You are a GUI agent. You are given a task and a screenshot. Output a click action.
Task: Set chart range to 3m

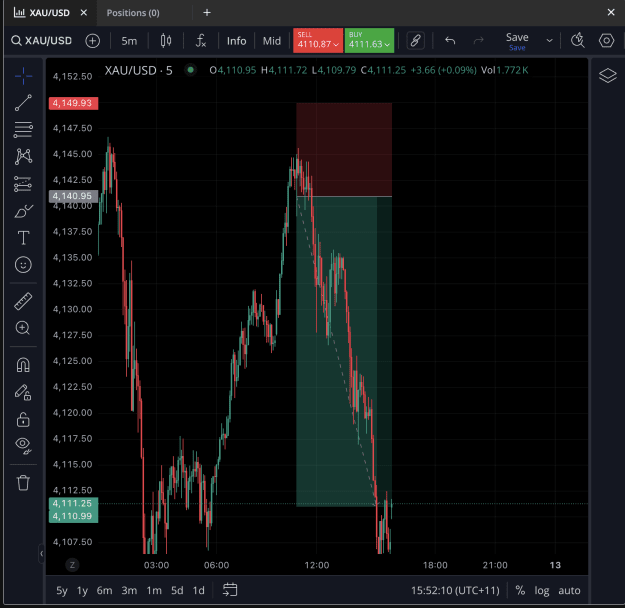point(129,590)
